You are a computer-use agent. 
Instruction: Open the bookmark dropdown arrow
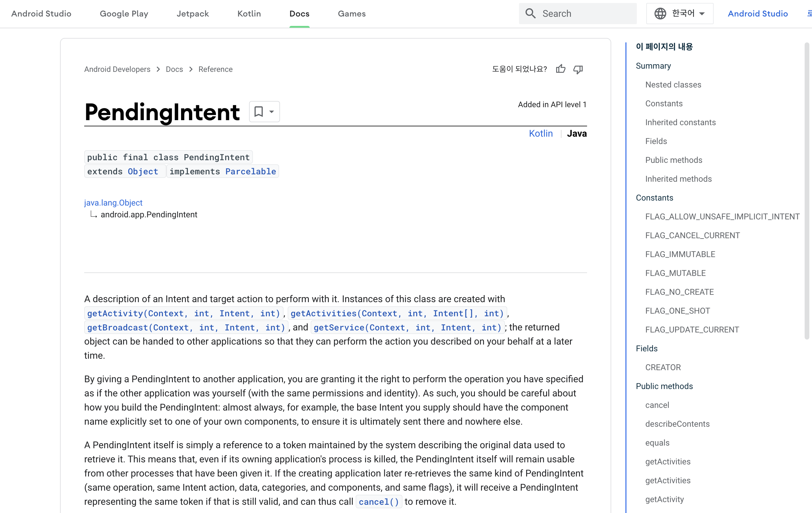[271, 112]
